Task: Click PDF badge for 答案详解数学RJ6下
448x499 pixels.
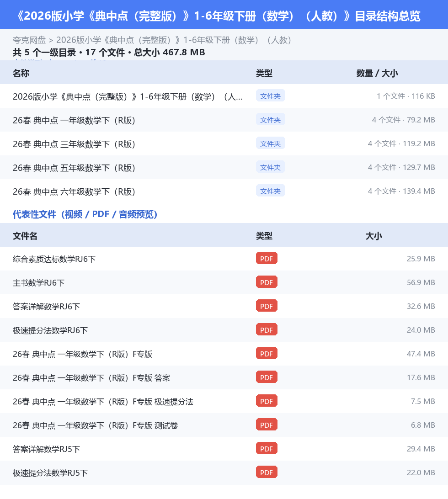Action: click(267, 306)
